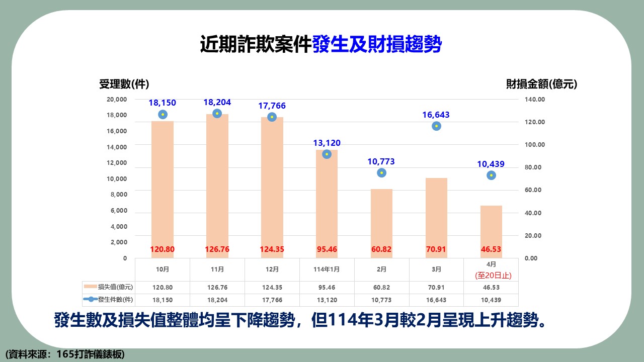Pick the 16,643 data marker for 3月
This screenshot has width=644, height=362.
pos(437,126)
